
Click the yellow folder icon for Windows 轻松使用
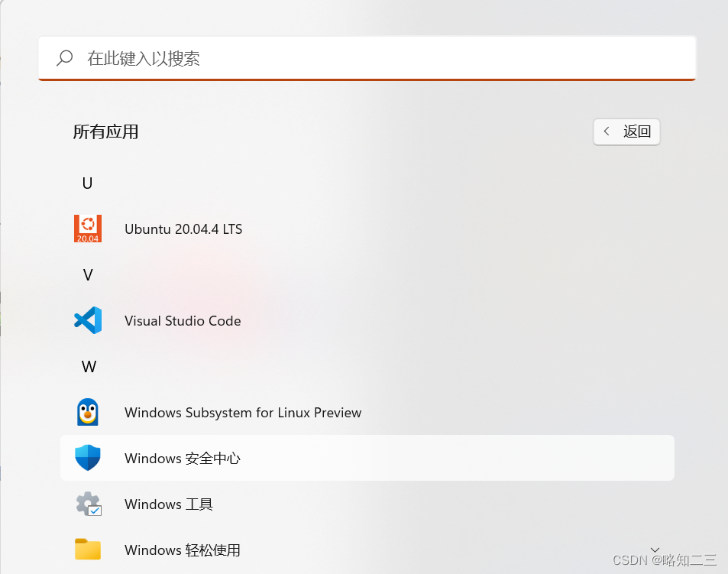click(x=88, y=550)
